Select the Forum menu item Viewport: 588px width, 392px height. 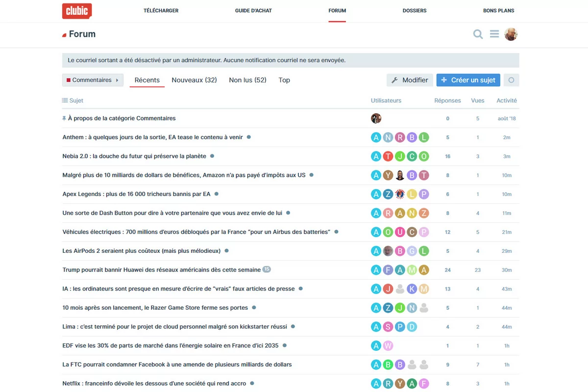tap(337, 11)
